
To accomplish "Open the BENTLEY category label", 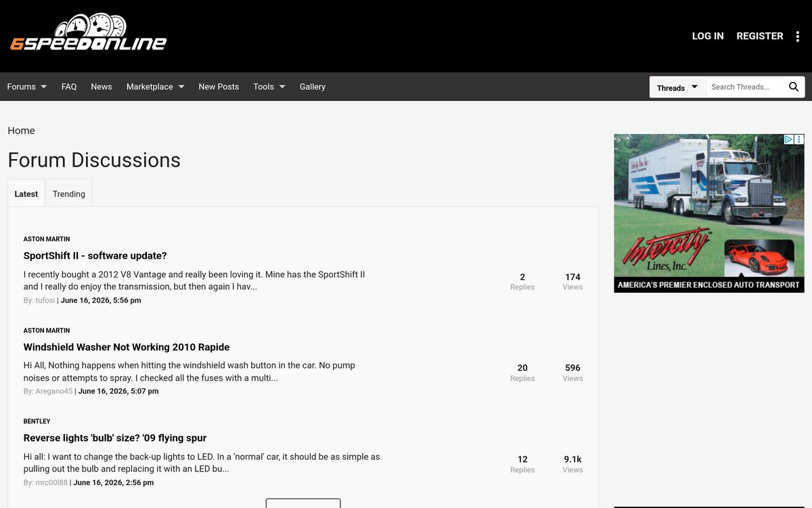I will click(x=37, y=421).
